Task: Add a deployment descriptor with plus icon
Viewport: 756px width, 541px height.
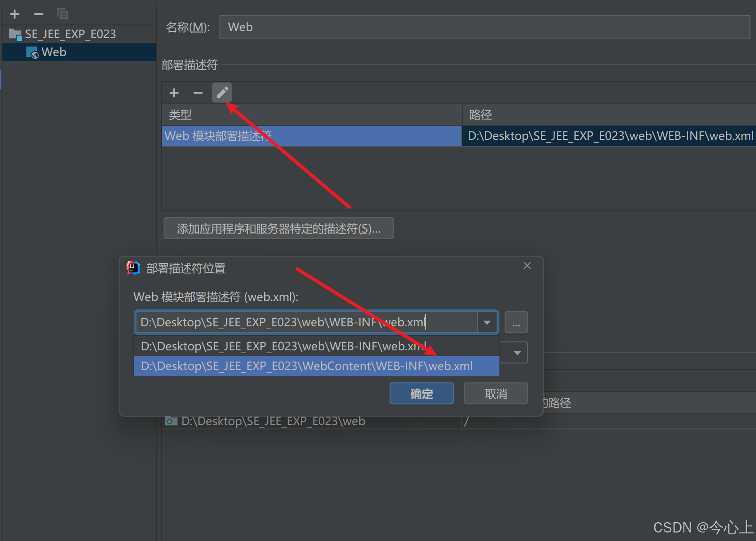Action: click(x=174, y=93)
